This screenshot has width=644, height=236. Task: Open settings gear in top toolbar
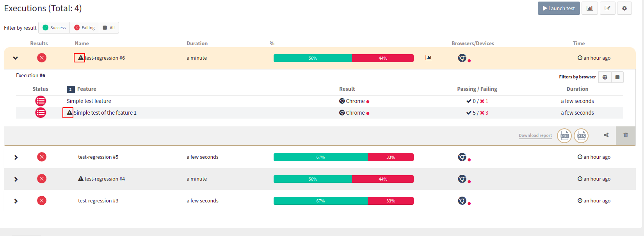624,8
